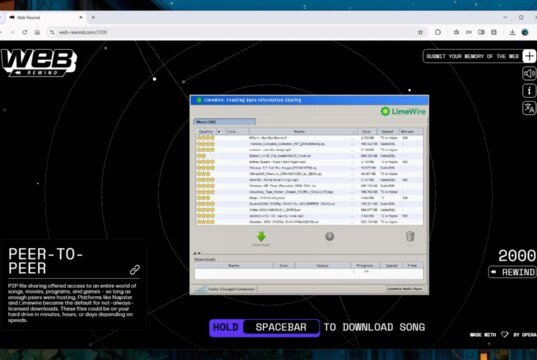Click the Downloads section label in LimeWire
Screen dimensions: 537x360
click(205, 259)
